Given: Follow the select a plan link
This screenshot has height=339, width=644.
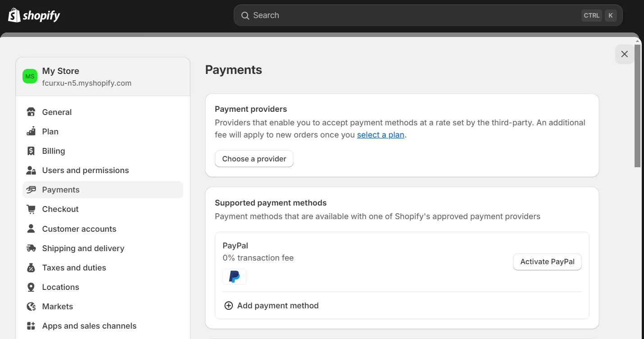Looking at the screenshot, I should [x=381, y=135].
